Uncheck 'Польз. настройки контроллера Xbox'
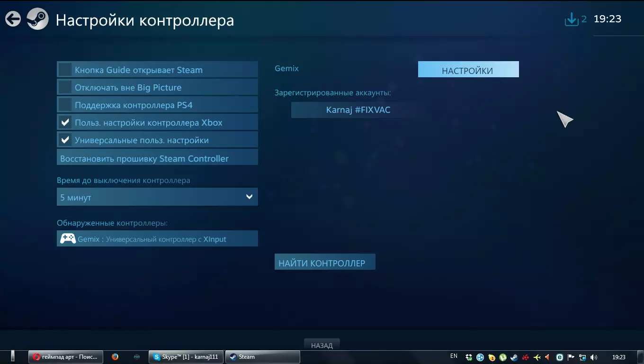 tap(65, 122)
